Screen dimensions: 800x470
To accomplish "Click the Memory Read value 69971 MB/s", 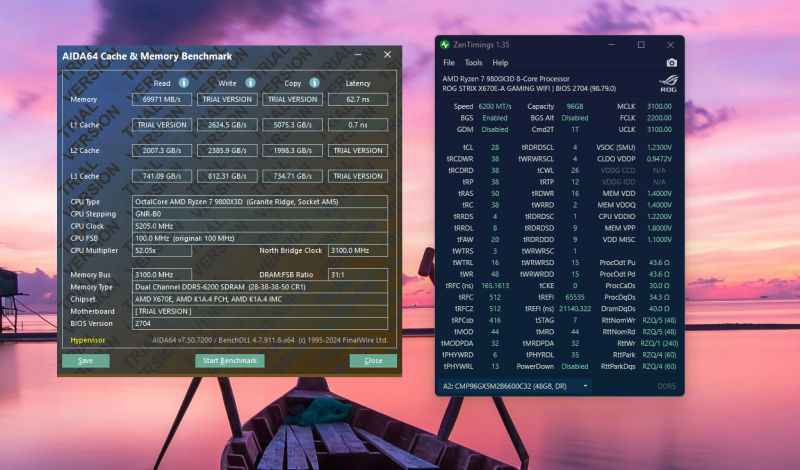I will (x=162, y=100).
